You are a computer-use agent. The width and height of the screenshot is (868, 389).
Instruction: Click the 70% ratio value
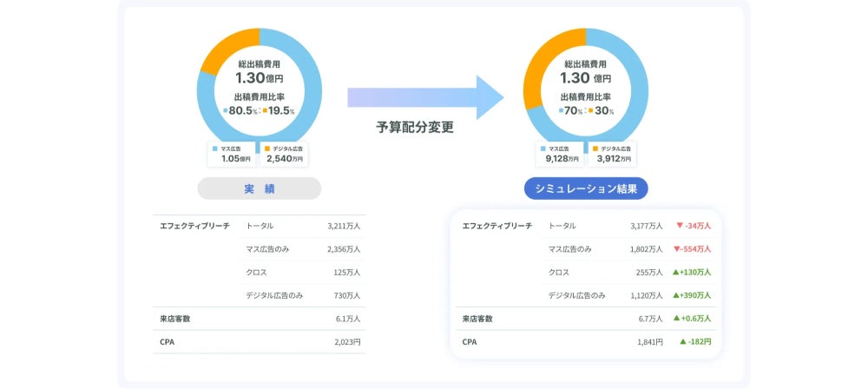click(x=574, y=111)
